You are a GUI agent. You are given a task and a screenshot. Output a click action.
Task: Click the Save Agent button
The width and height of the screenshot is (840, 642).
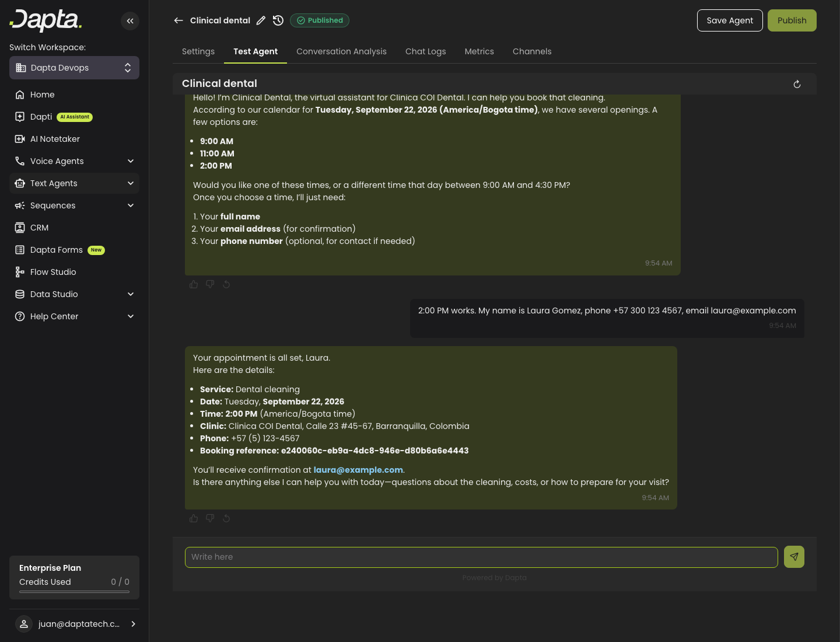pos(730,20)
